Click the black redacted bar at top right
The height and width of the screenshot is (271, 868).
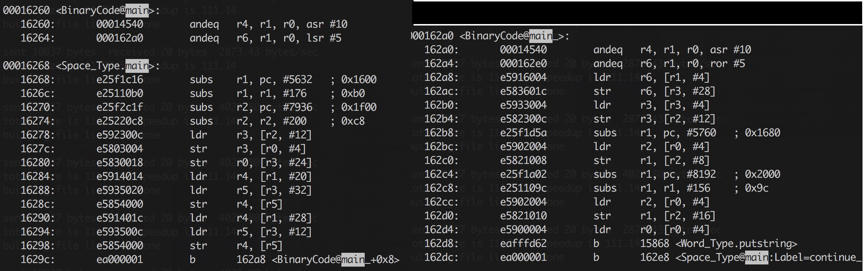click(x=638, y=13)
